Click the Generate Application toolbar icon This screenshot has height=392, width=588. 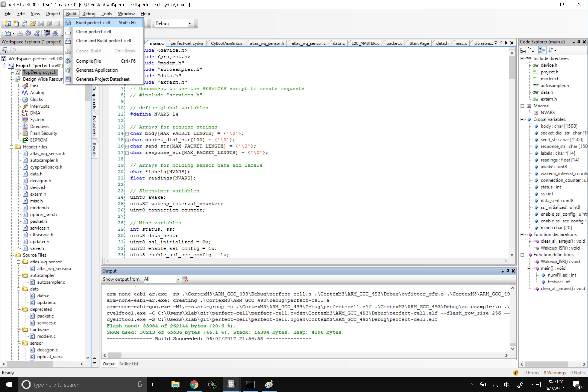pyautogui.click(x=37, y=33)
